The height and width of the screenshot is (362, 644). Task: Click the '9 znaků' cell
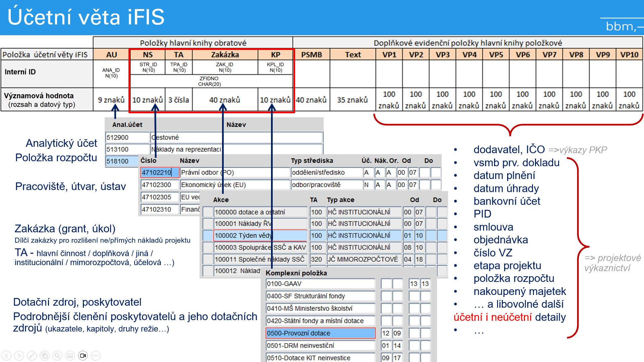coord(111,100)
